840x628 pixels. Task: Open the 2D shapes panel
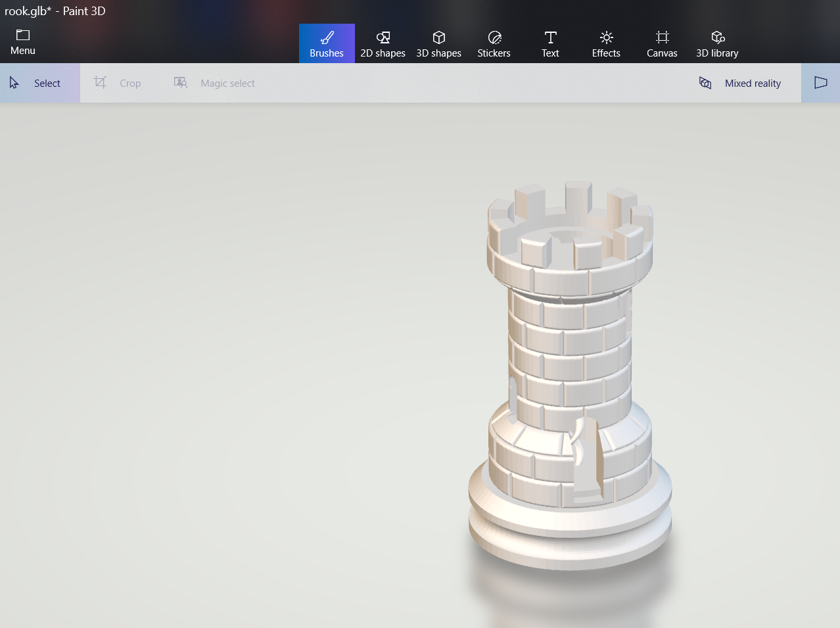pos(383,43)
